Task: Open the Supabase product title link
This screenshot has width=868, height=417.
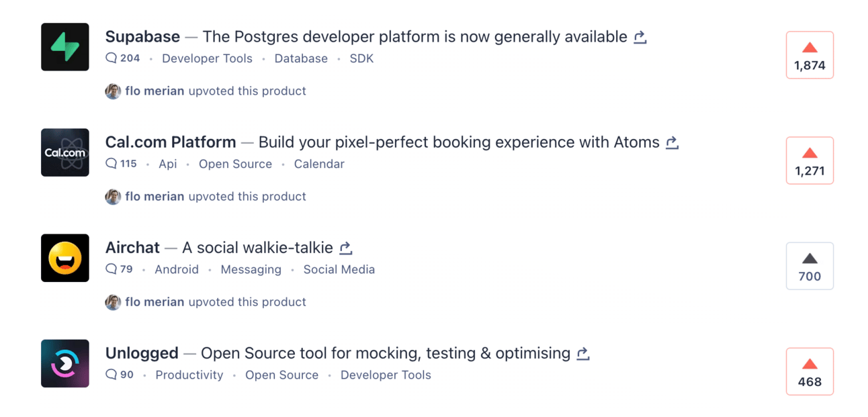Action: coord(142,37)
